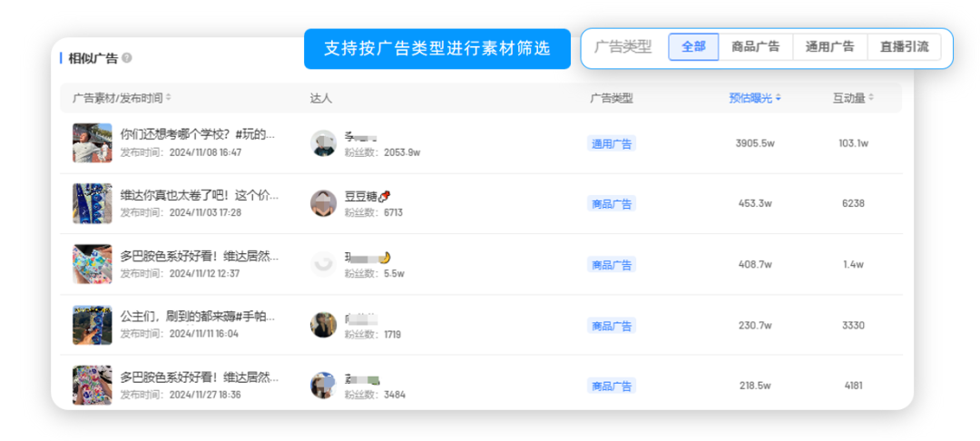Sort by 广告素材/发布时间 column arrows

(168, 98)
